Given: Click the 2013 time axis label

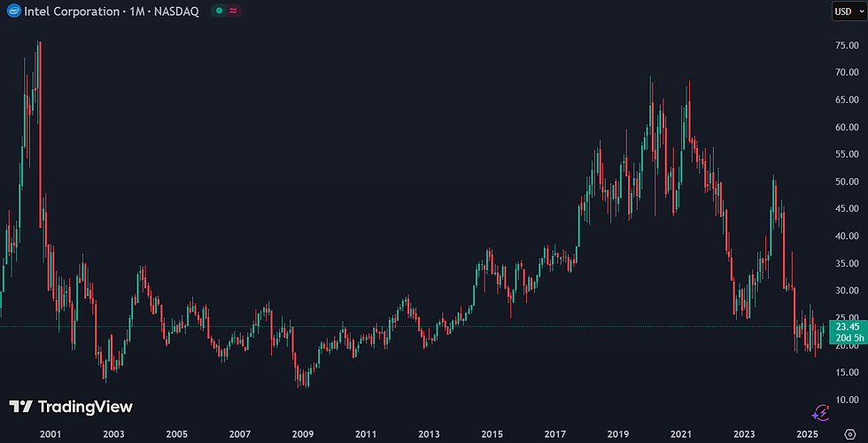Looking at the screenshot, I should [x=429, y=433].
